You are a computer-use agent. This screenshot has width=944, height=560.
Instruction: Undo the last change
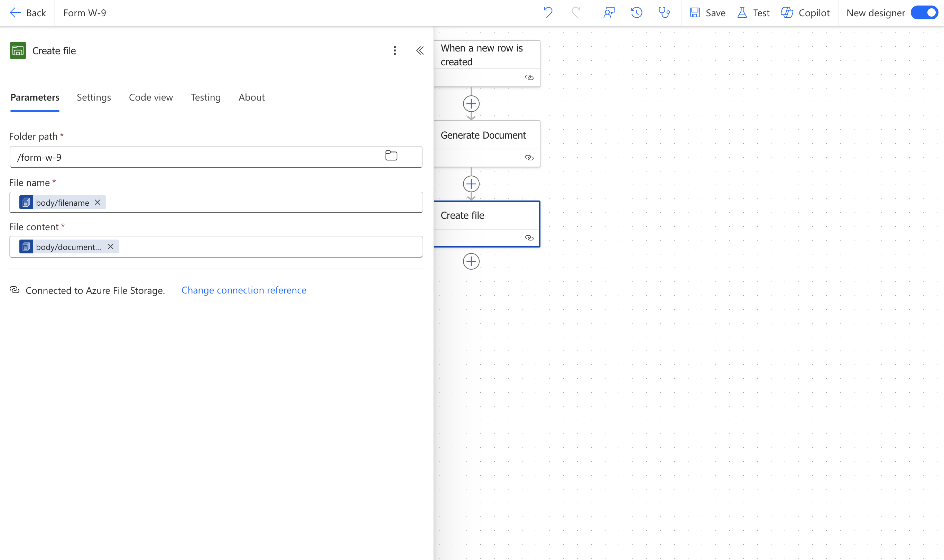click(x=548, y=12)
